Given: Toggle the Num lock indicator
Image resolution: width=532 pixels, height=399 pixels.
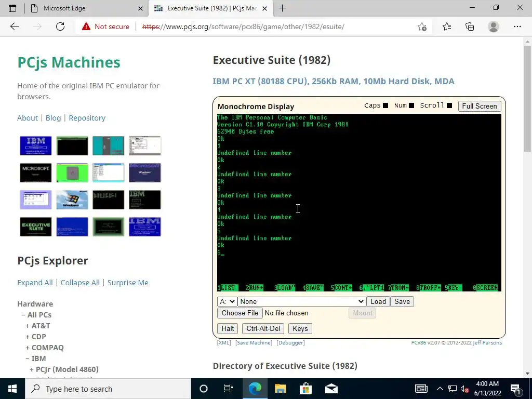Looking at the screenshot, I should pos(411,105).
